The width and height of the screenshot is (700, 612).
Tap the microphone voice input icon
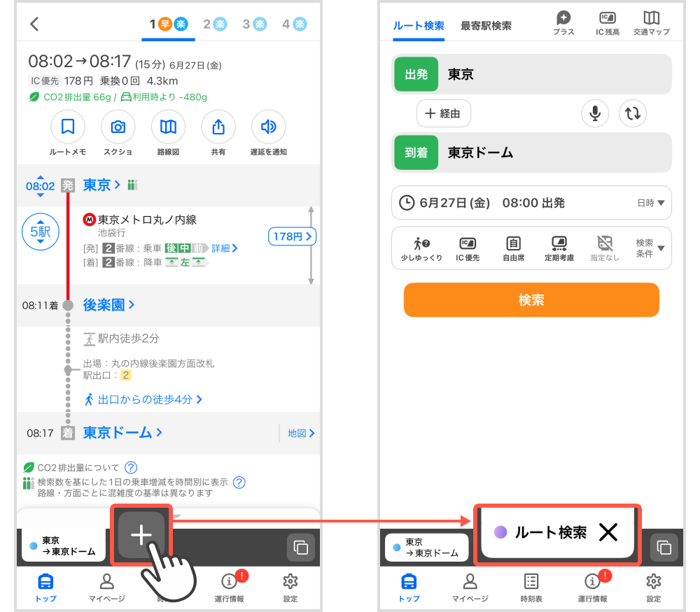coord(594,113)
